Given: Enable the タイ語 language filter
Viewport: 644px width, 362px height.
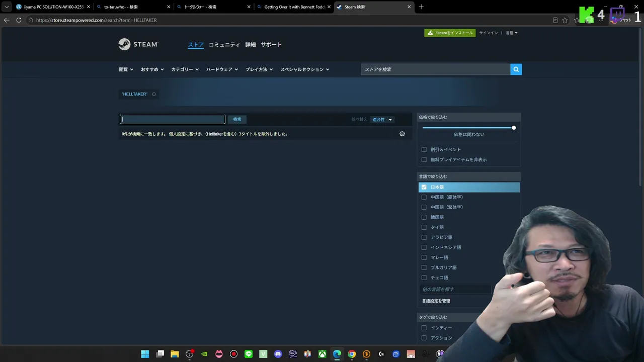Looking at the screenshot, I should tap(424, 227).
